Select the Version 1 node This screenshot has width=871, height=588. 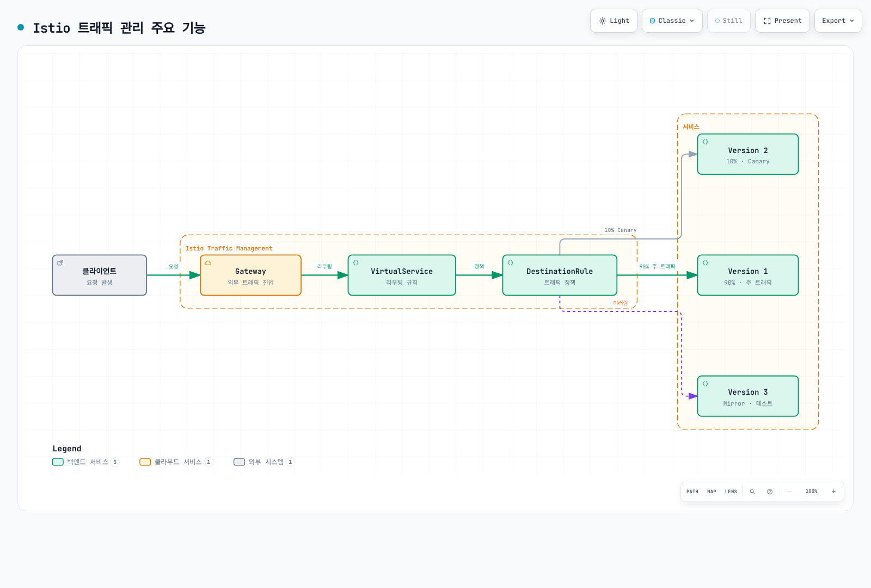[748, 275]
